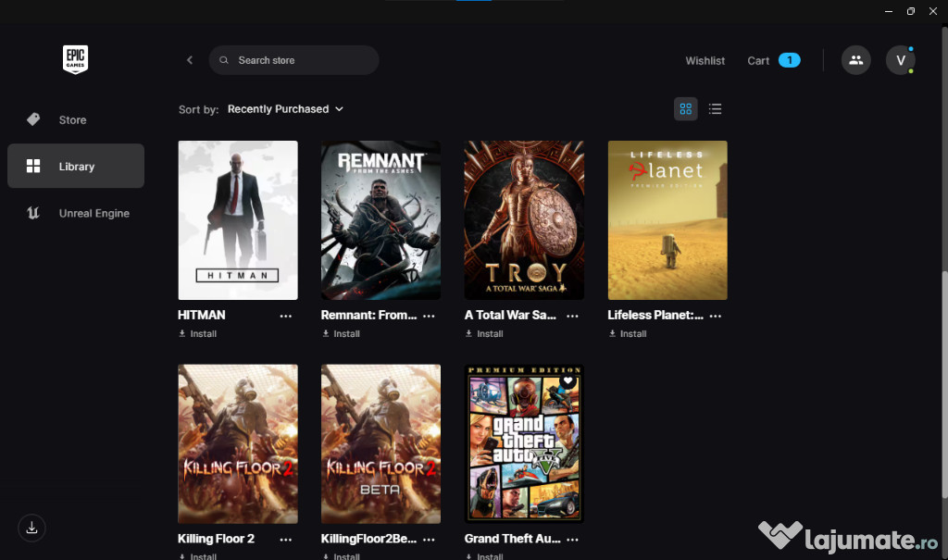Select the Lifeless Planet cover thumbnail
This screenshot has height=560, width=948.
click(667, 220)
